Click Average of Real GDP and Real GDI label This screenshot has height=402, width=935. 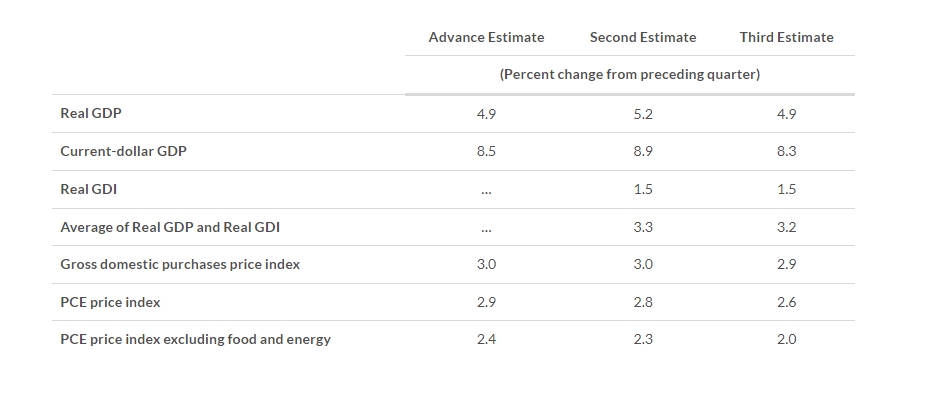[x=170, y=227]
